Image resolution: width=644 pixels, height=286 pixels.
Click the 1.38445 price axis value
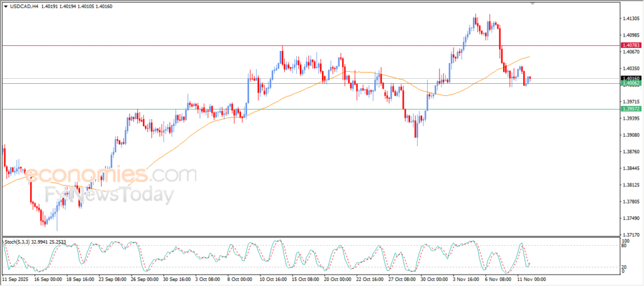coord(631,168)
